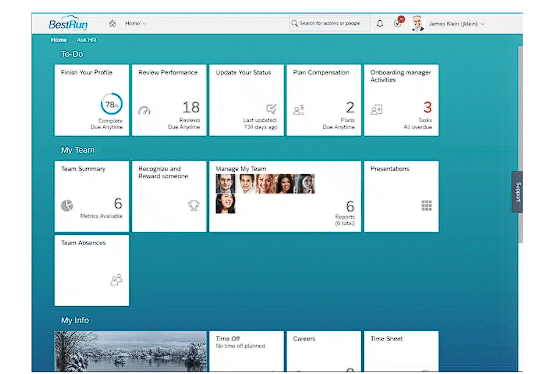Open the Presentations tile
This screenshot has height=374, width=541.
401,196
